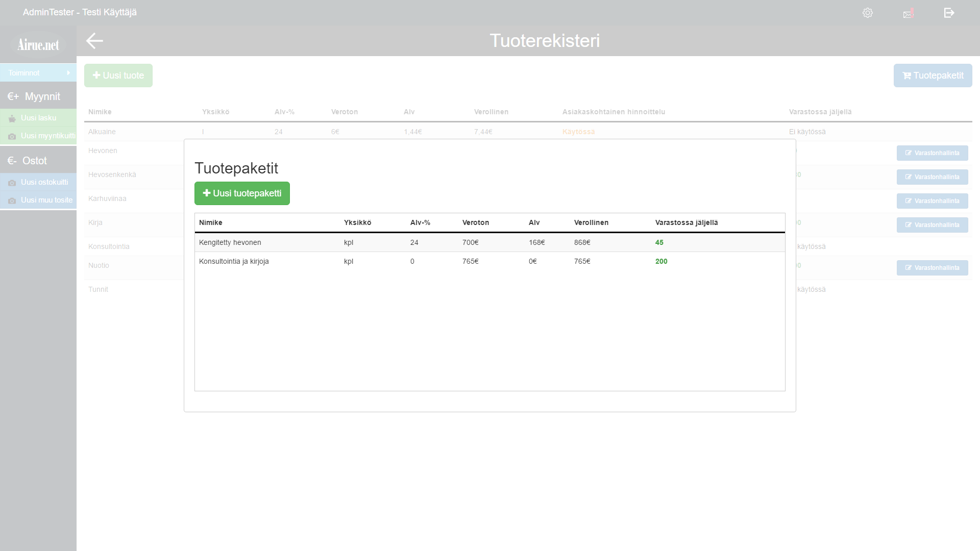Click the Nimike header in the popup table
This screenshot has height=551, width=980.
[211, 222]
